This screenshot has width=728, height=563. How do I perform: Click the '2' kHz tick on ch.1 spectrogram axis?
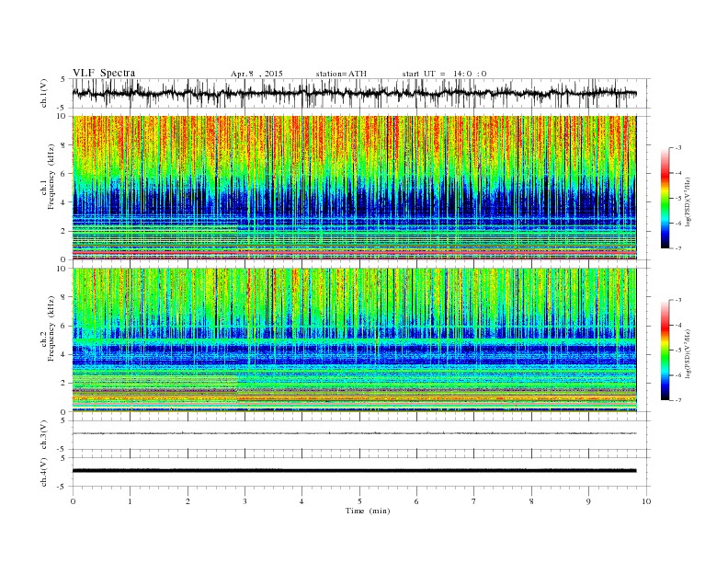(x=63, y=231)
